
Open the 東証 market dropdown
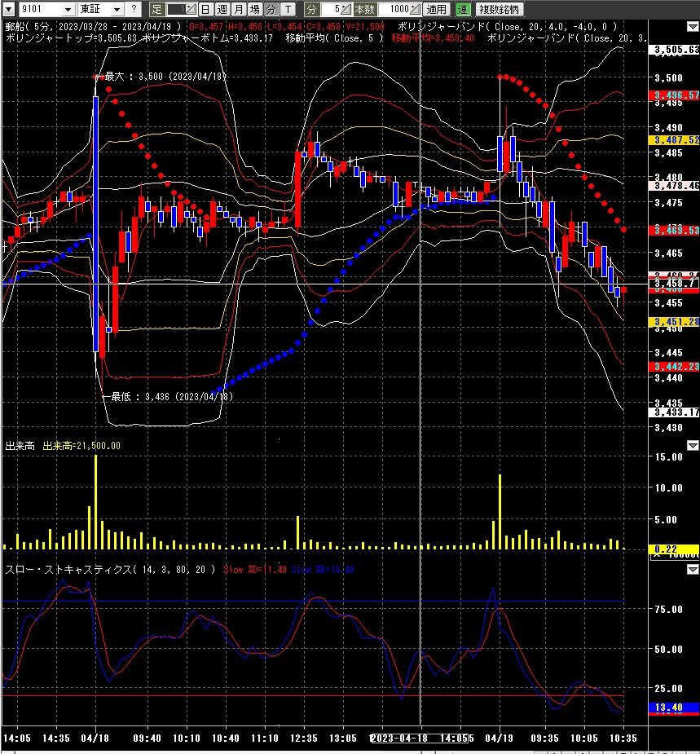(117, 9)
